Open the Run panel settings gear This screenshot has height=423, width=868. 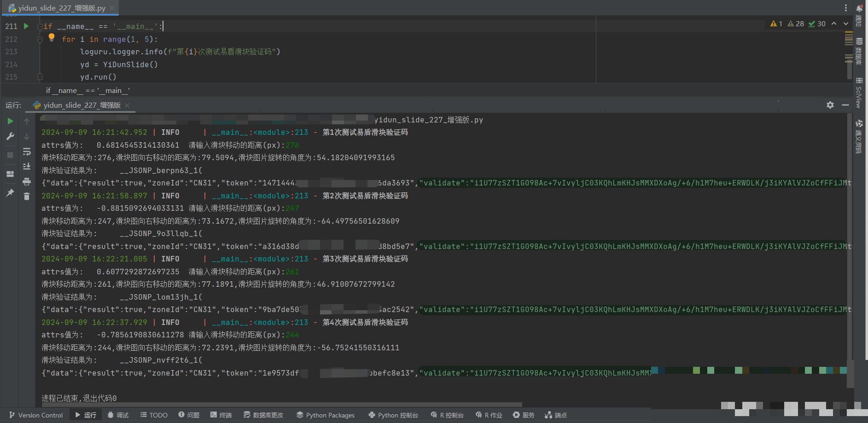tap(830, 105)
